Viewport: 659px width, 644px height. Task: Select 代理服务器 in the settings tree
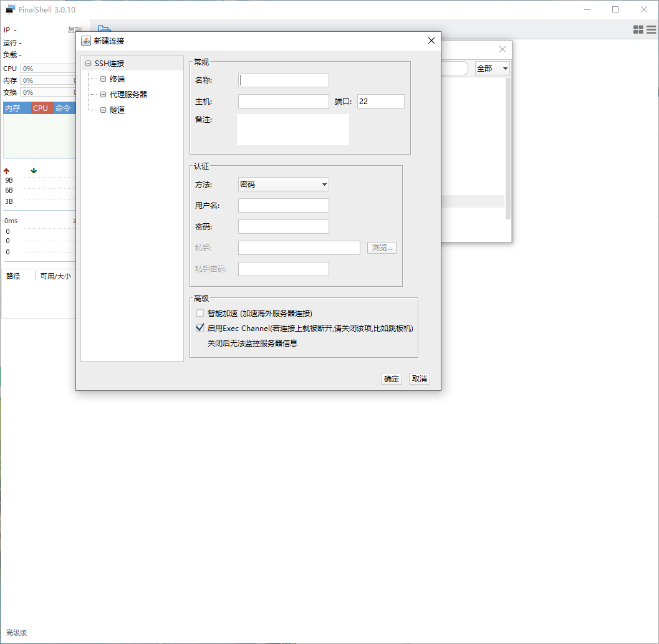click(128, 95)
